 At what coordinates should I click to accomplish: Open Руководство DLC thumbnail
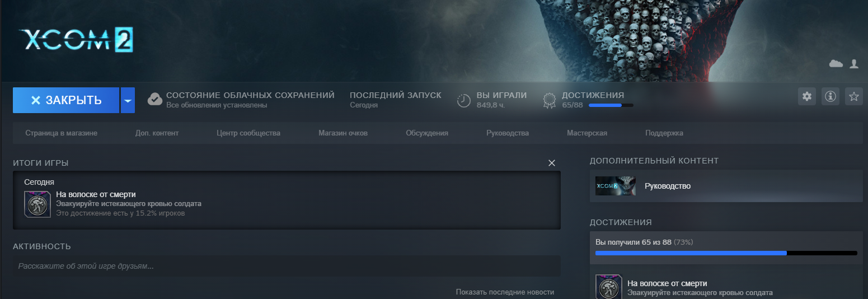pyautogui.click(x=616, y=186)
